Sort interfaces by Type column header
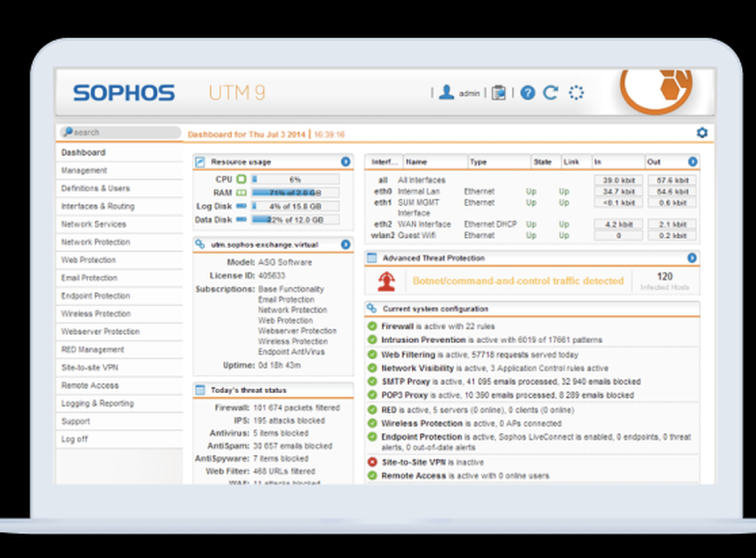The image size is (756, 558). point(499,162)
